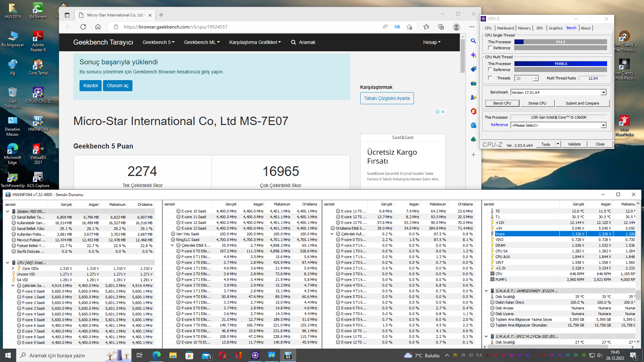644x362 pixels.
Task: Toggle Threads checkbox in CPU-Z
Action: coord(490,78)
